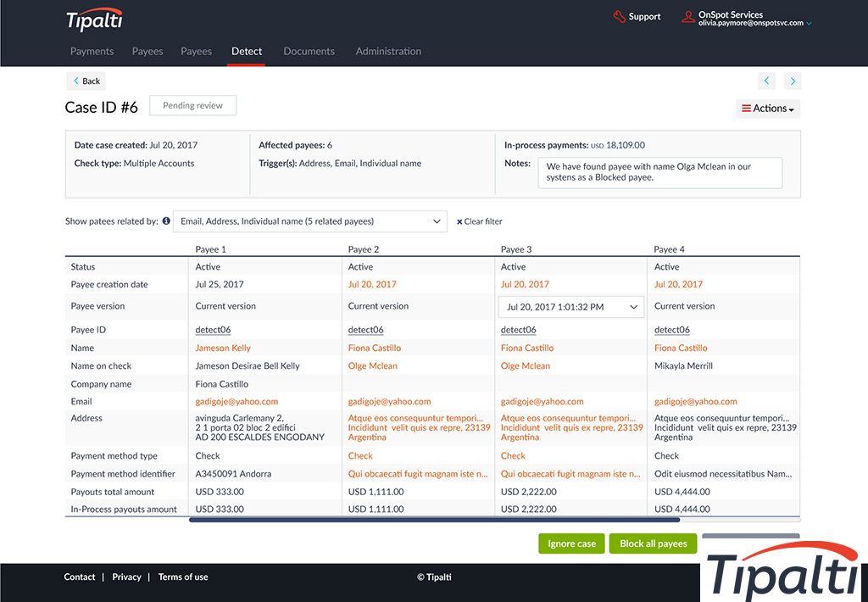The height and width of the screenshot is (602, 868).
Task: Click Payee 4 name on check Mikayla Merrill
Action: pos(684,366)
